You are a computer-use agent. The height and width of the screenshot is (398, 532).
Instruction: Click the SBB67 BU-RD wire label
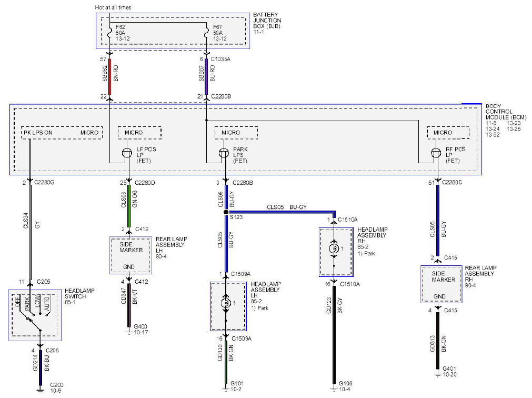click(x=207, y=73)
